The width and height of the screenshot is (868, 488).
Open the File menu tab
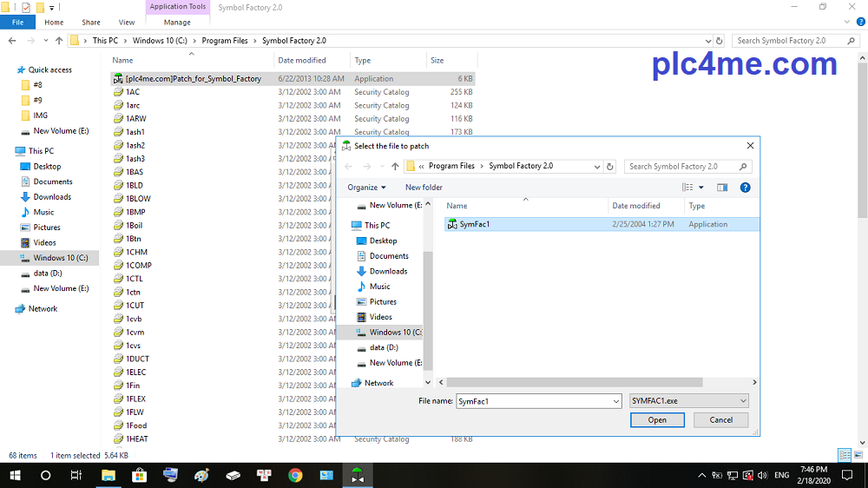[x=17, y=23]
